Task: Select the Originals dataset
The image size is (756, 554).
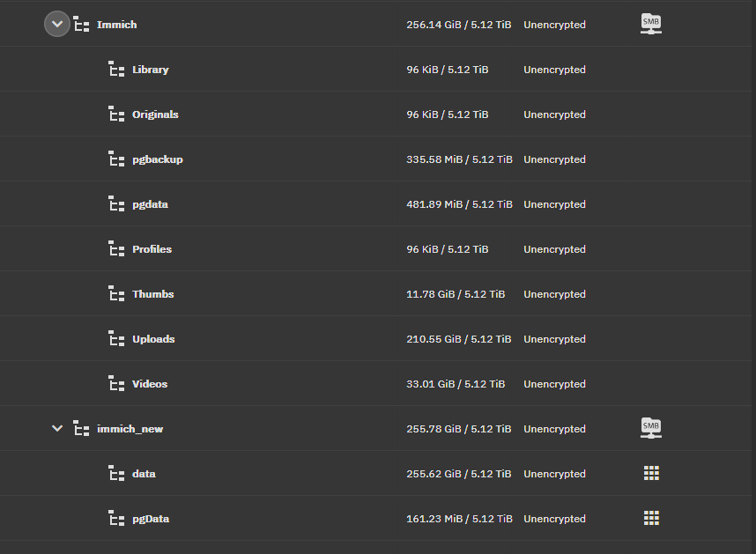Action: pos(155,114)
